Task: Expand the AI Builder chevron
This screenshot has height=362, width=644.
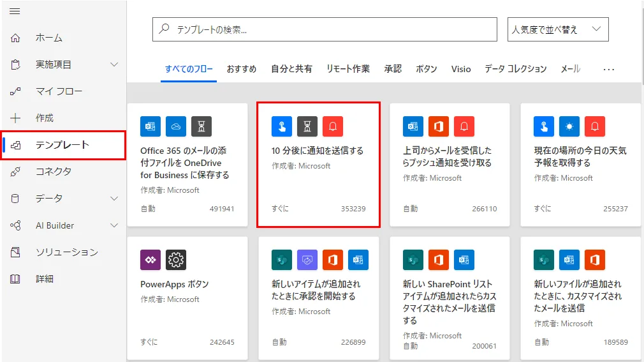Action: [114, 225]
